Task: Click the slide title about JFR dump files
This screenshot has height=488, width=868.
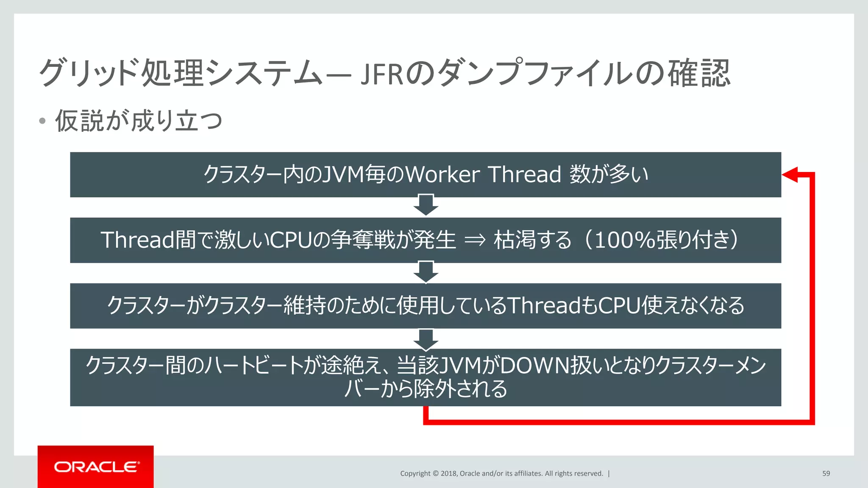Action: pyautogui.click(x=385, y=73)
